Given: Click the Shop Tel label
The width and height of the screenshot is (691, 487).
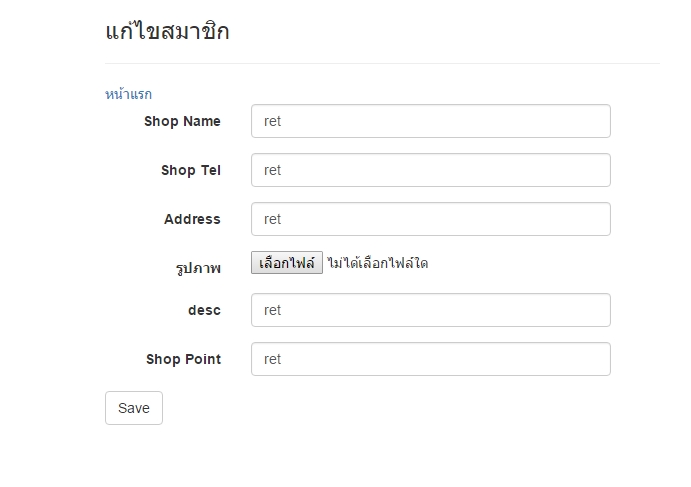Looking at the screenshot, I should (190, 170).
